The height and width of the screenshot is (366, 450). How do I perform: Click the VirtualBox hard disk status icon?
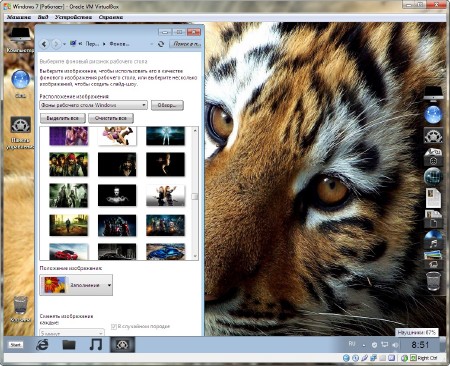click(x=346, y=358)
